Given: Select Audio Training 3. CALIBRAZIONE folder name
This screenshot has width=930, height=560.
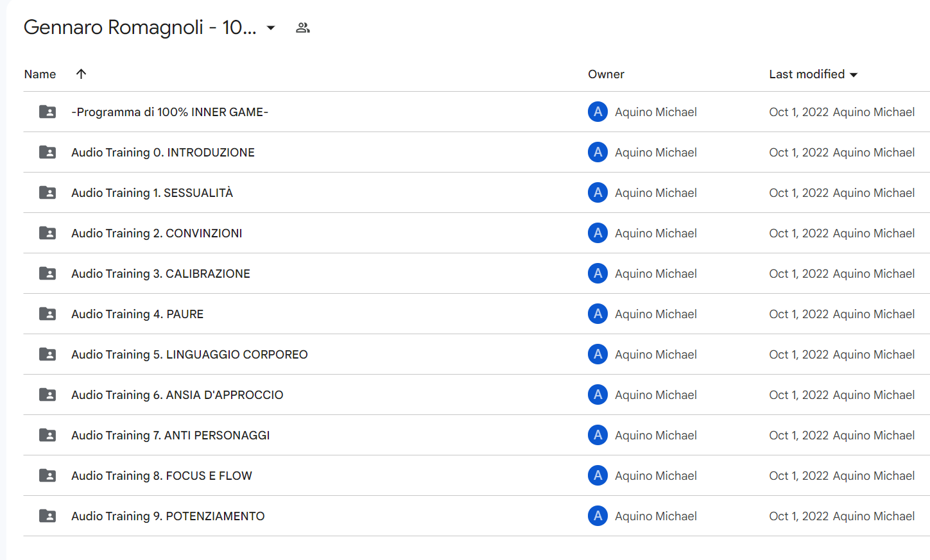Looking at the screenshot, I should [x=160, y=274].
